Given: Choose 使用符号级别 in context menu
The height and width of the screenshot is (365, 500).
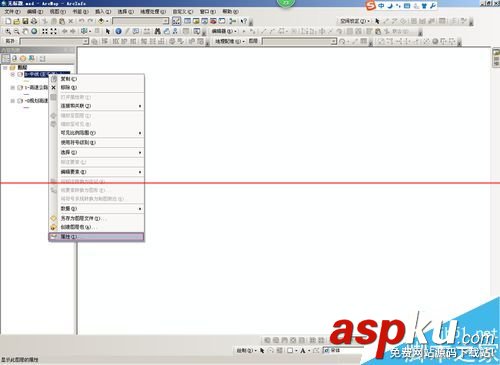Looking at the screenshot, I should tap(97, 143).
